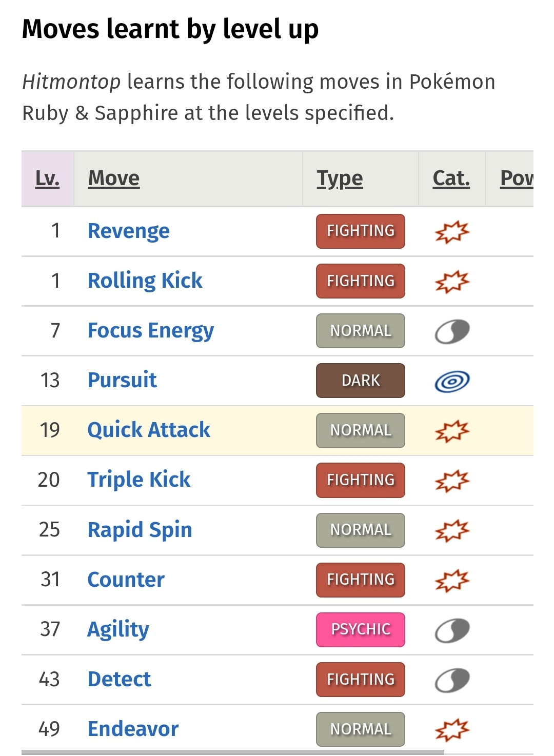Image resolution: width=554 pixels, height=756 pixels.
Task: Sort the table by the Move column header
Action: pos(114,178)
